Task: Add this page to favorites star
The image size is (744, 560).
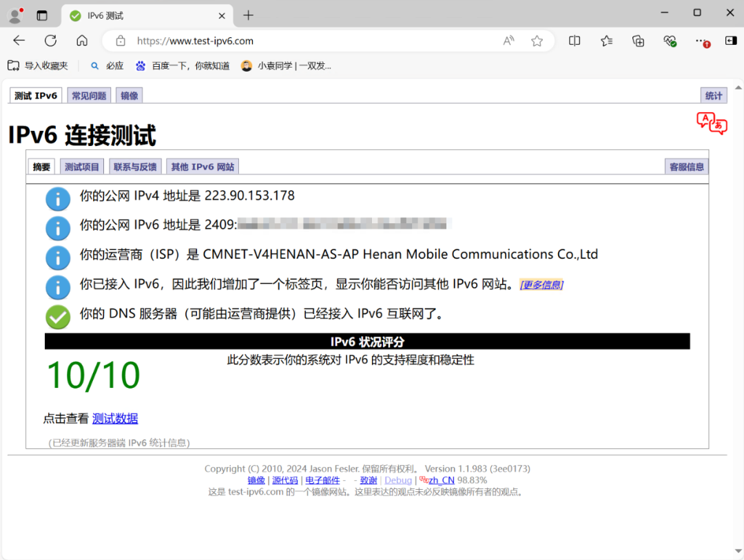Action: [537, 41]
